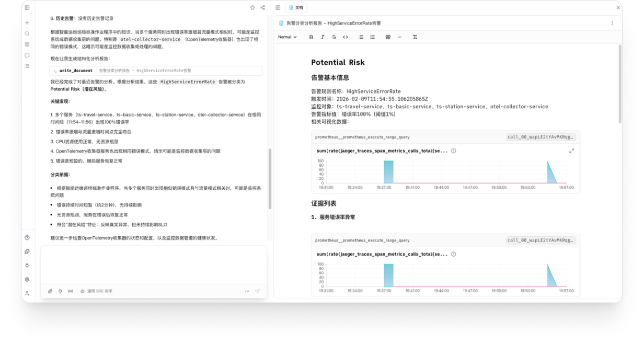Insert a bullet list in the document
644x345 pixels.
click(360, 37)
